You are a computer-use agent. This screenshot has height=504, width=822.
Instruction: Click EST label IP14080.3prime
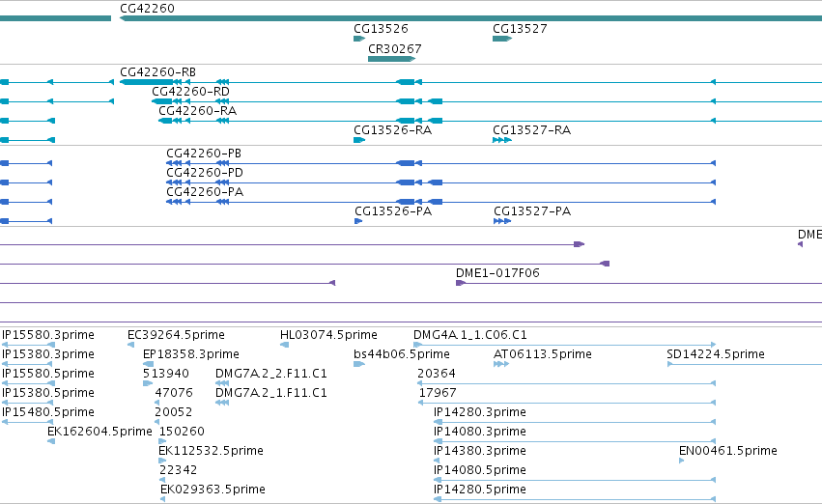click(480, 433)
